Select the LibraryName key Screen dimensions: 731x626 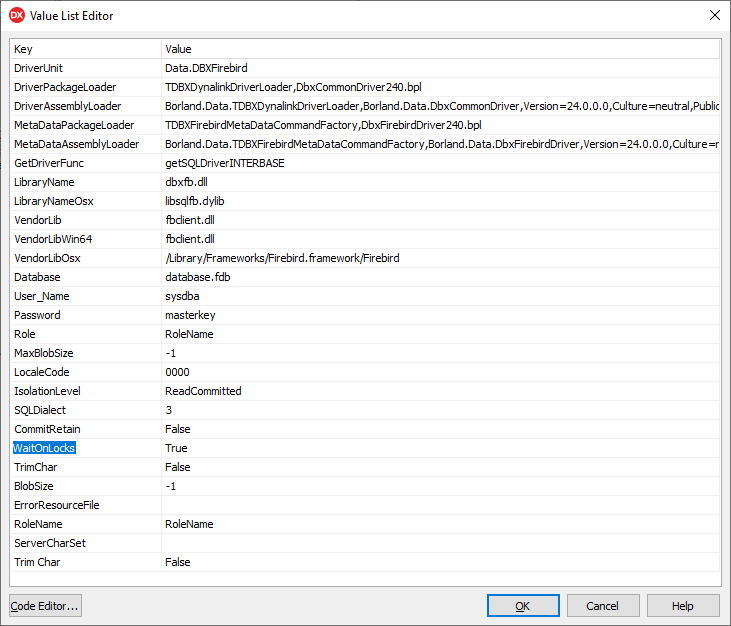pos(86,182)
